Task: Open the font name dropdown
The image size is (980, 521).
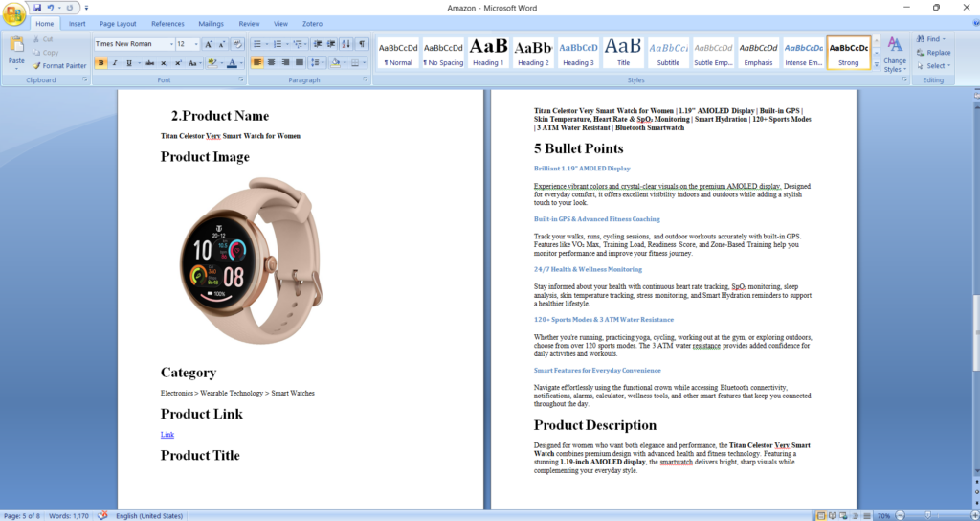Action: (x=171, y=44)
